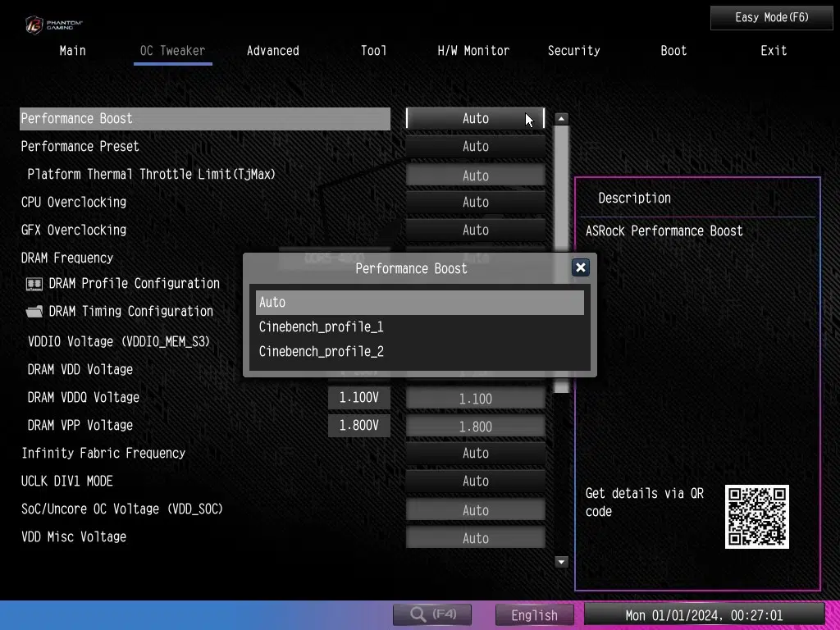Click the search magnifier (F4) button
The width and height of the screenshot is (840, 630).
[x=434, y=614]
